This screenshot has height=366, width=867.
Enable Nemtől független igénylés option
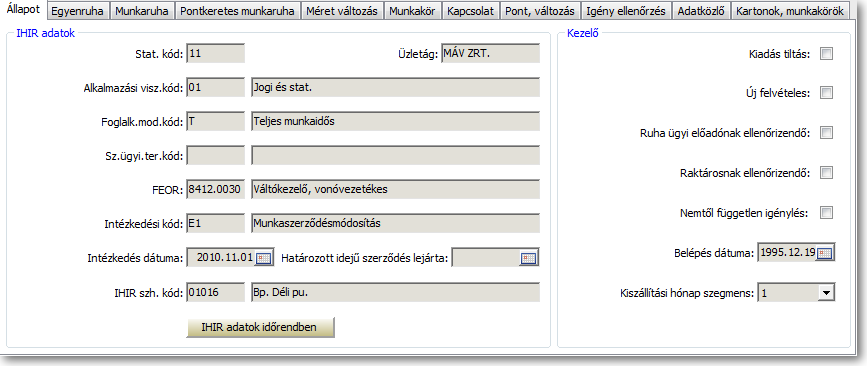pos(826,212)
